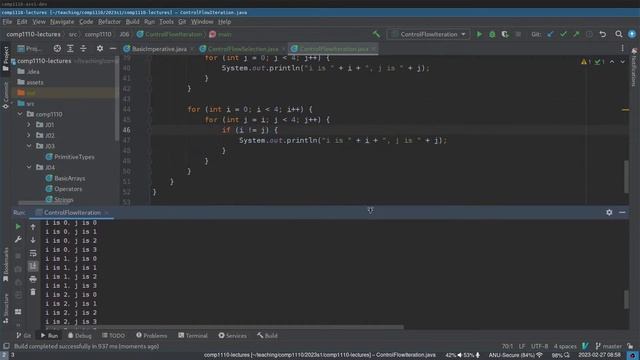Collapse the J03 folder
The width and height of the screenshot is (640, 360).
tap(29, 146)
